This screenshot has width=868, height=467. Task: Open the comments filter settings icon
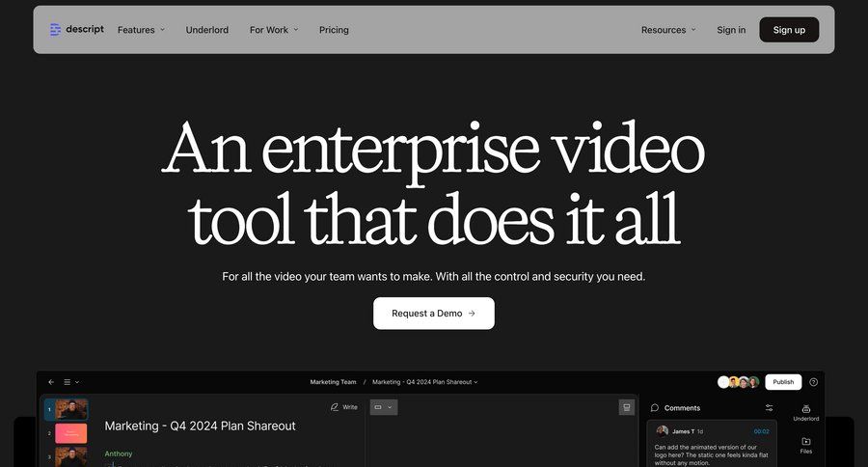click(769, 408)
